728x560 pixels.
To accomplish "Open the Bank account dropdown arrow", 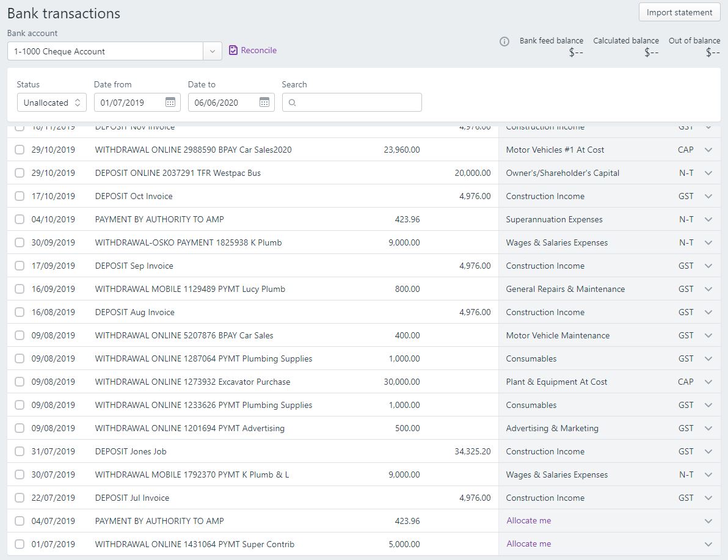I will tap(212, 51).
